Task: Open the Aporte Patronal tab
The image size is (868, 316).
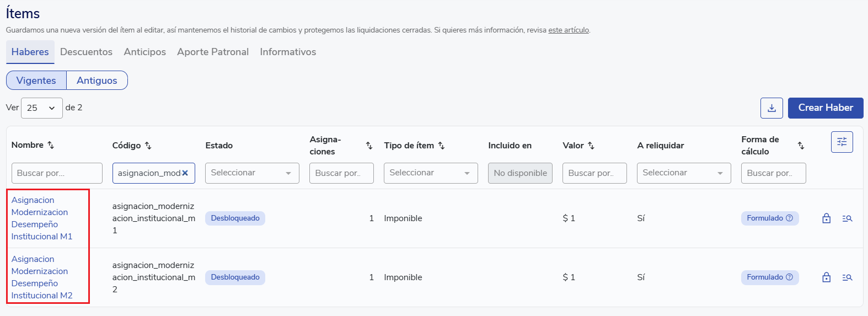Action: [213, 52]
